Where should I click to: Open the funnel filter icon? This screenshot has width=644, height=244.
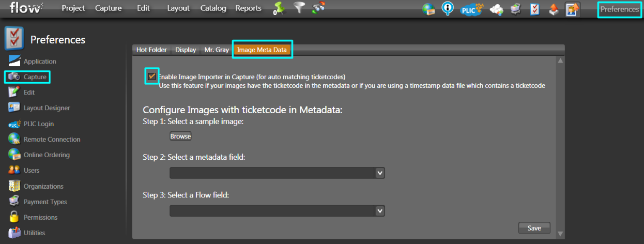[x=299, y=8]
